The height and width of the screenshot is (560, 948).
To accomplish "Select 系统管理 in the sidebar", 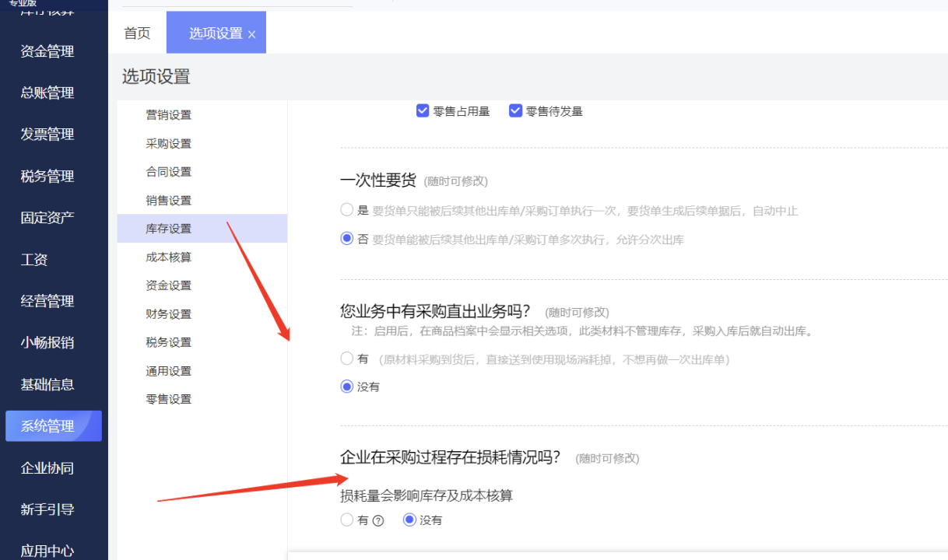I will pos(54,426).
